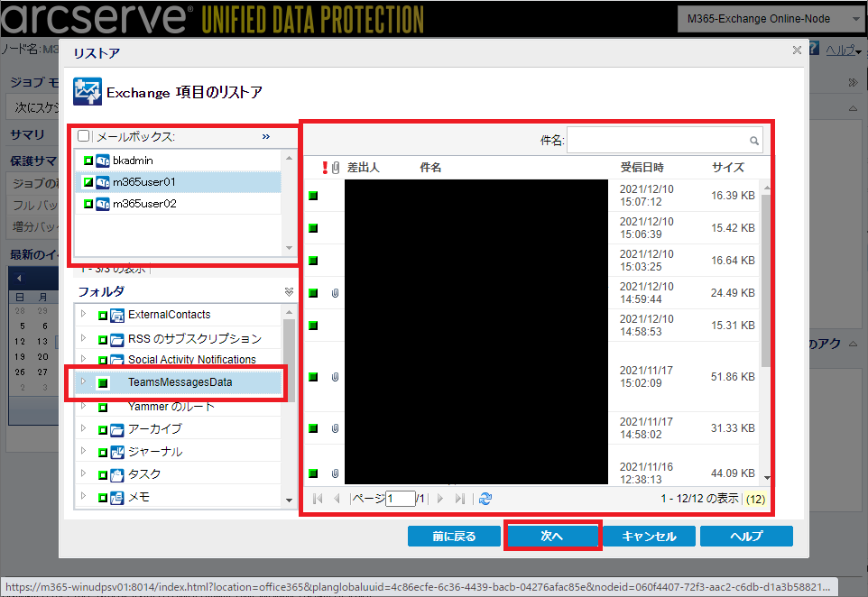Click previous month arrow in background calendar
Image resolution: width=868 pixels, height=597 pixels.
[19, 278]
